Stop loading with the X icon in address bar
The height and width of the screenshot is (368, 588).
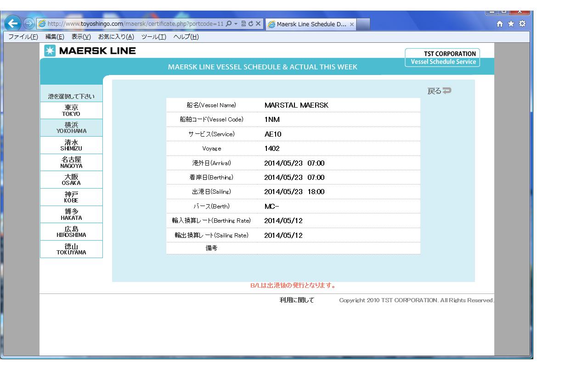(x=258, y=23)
